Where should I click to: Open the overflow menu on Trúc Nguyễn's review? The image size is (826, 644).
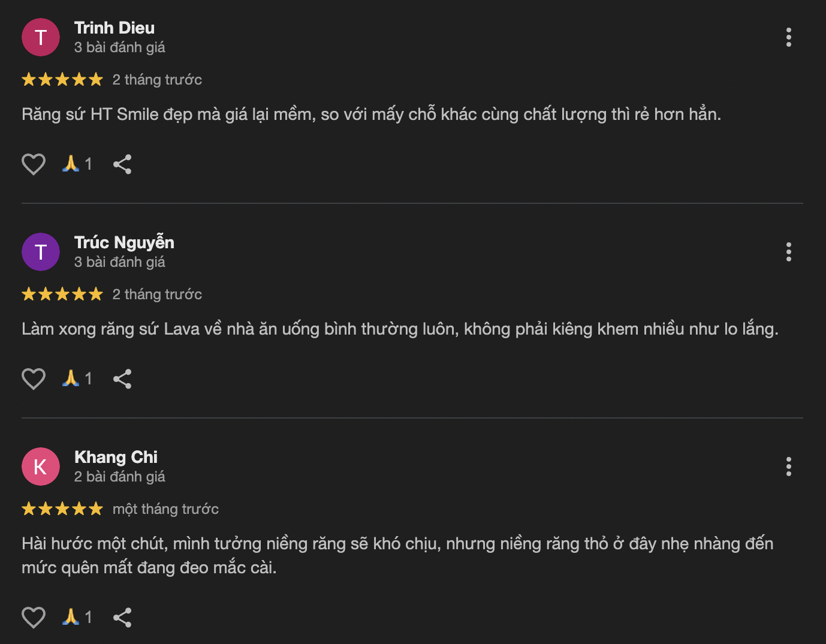[x=789, y=252]
